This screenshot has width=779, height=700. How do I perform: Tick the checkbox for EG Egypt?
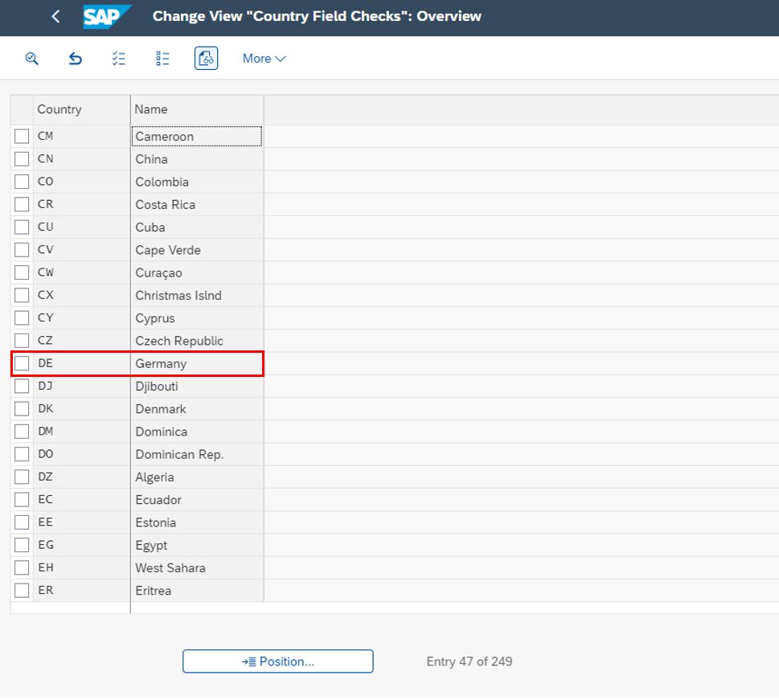pyautogui.click(x=22, y=545)
